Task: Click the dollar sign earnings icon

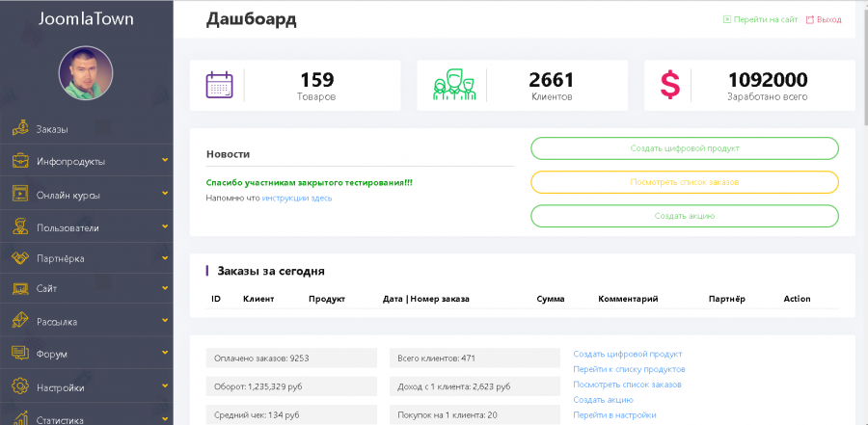Action: 669,85
